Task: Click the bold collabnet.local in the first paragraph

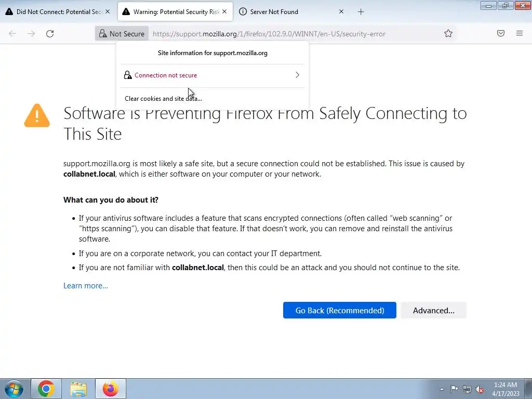Action: click(x=89, y=174)
